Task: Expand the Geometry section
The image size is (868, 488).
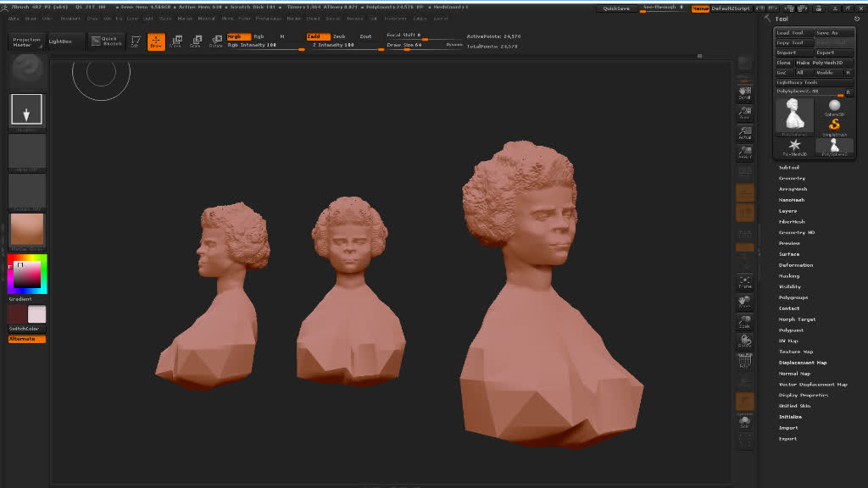Action: (792, 179)
